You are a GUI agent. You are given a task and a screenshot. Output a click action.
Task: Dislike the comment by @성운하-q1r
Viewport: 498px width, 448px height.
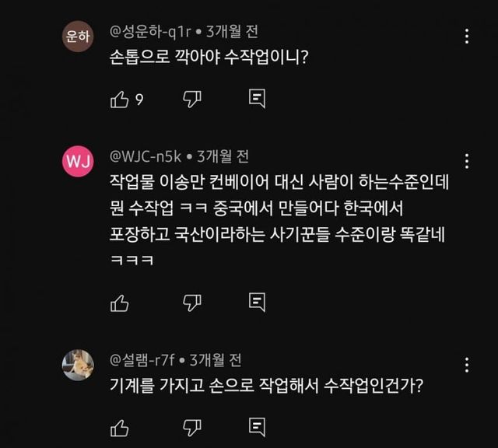[191, 99]
